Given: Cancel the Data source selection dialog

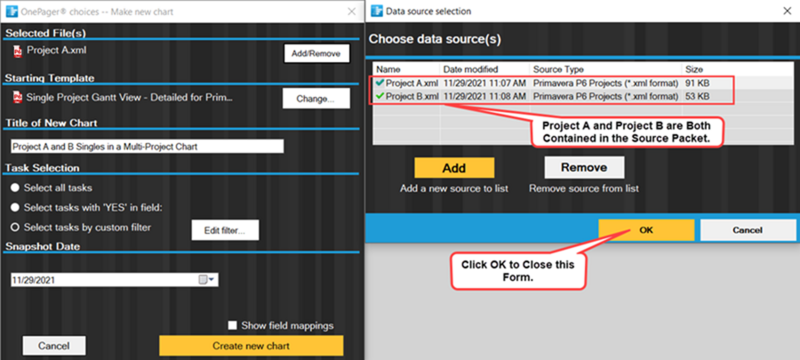Looking at the screenshot, I should [747, 230].
